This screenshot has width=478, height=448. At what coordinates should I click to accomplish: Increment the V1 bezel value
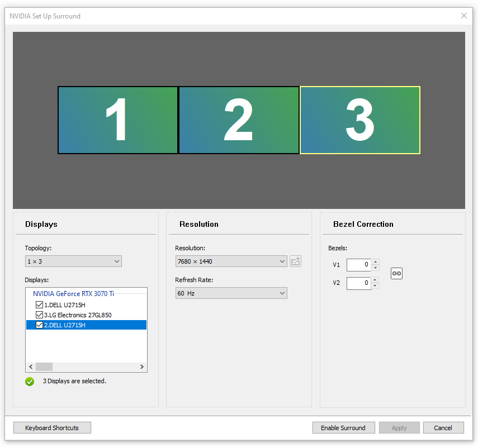click(x=375, y=261)
